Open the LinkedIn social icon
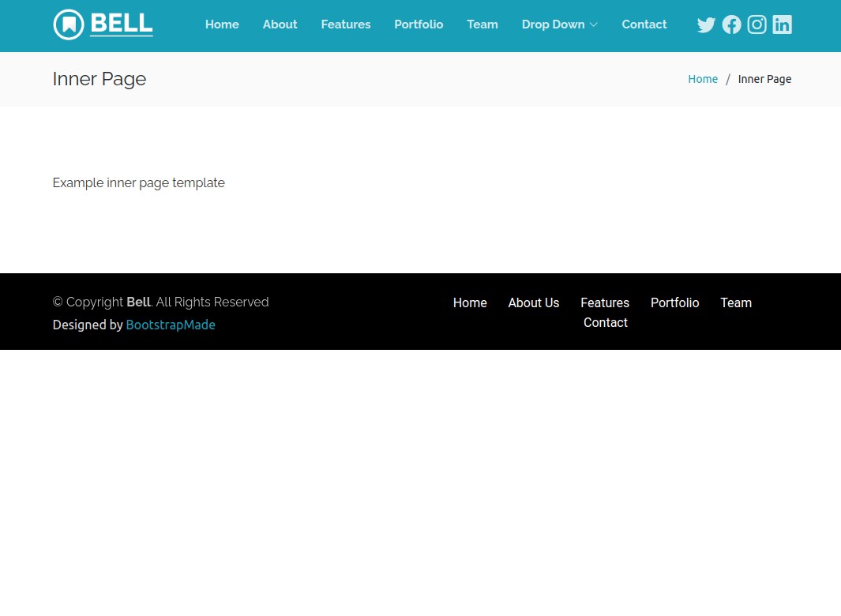 click(x=782, y=25)
